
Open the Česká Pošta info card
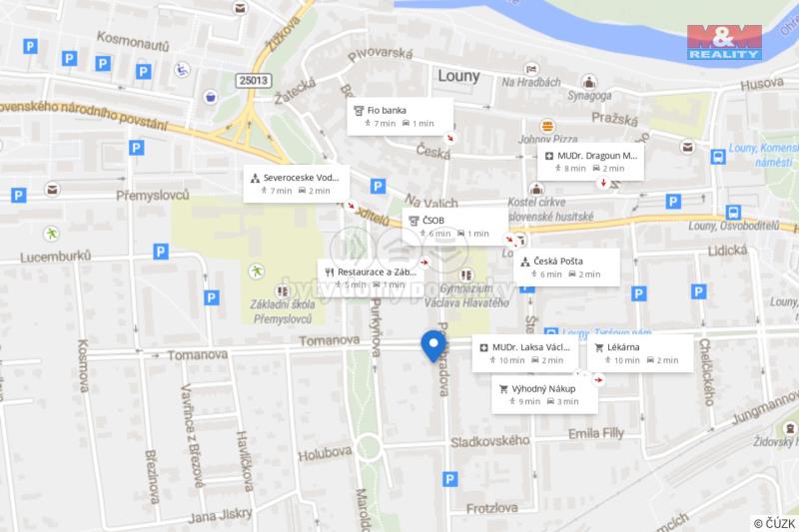pos(566,267)
